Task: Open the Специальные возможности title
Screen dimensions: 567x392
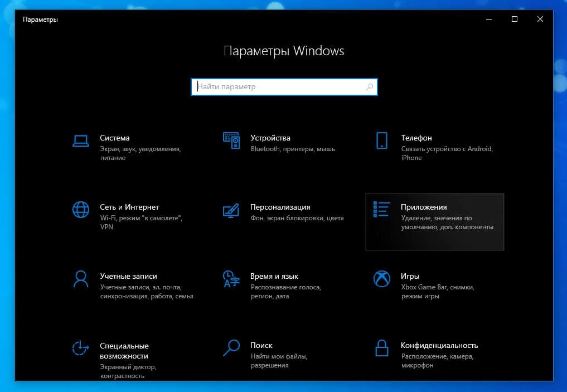Action: click(124, 351)
